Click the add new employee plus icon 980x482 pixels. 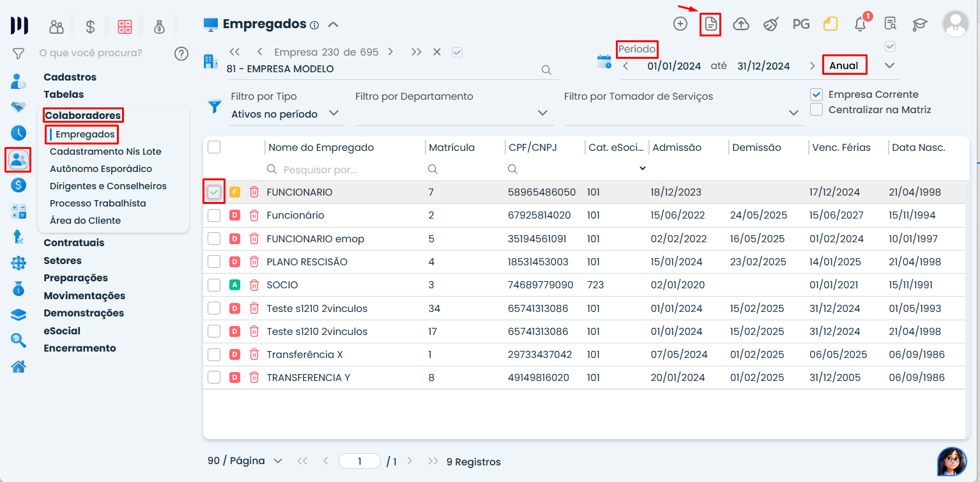680,24
